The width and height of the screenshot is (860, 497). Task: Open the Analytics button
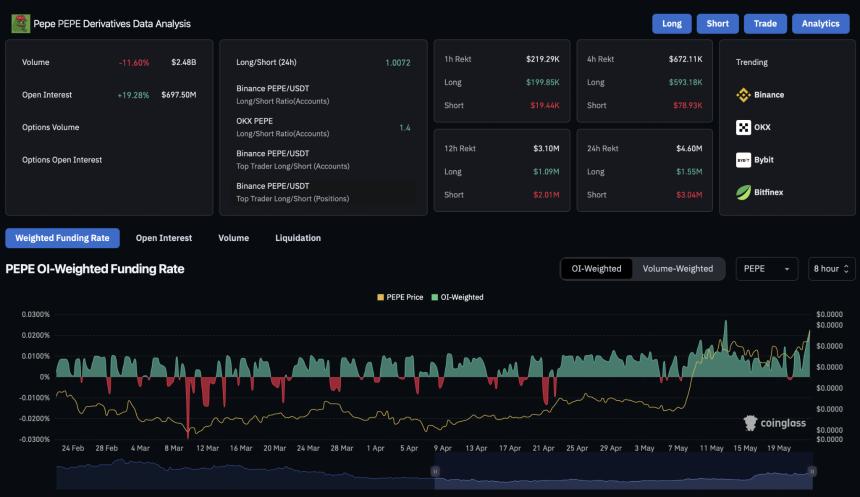pyautogui.click(x=821, y=24)
